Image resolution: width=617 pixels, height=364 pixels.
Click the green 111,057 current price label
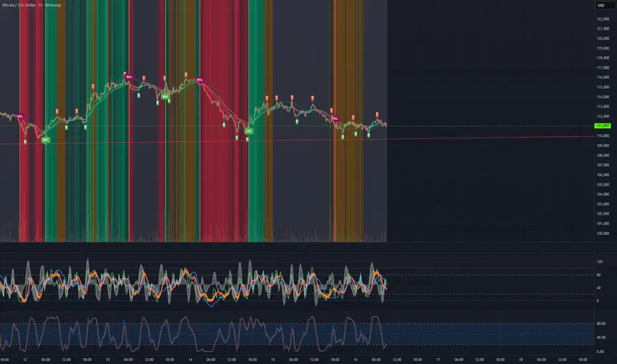point(602,126)
